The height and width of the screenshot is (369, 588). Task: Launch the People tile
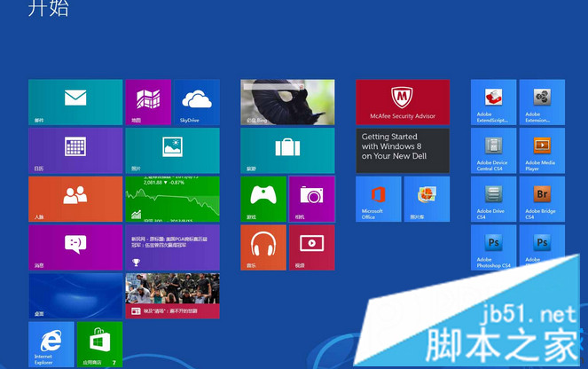click(x=75, y=199)
